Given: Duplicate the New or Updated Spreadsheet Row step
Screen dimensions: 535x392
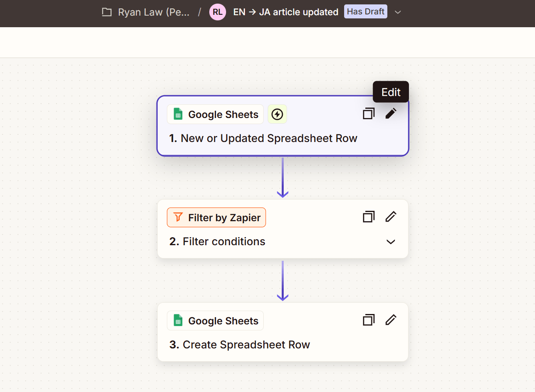Looking at the screenshot, I should click(x=369, y=114).
